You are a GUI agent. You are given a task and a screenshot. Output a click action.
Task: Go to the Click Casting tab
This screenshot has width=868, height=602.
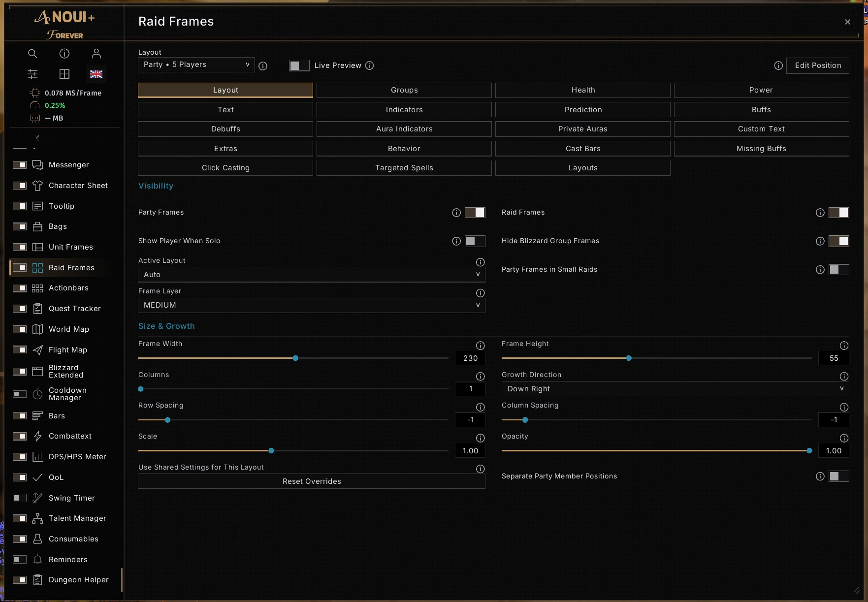(225, 168)
